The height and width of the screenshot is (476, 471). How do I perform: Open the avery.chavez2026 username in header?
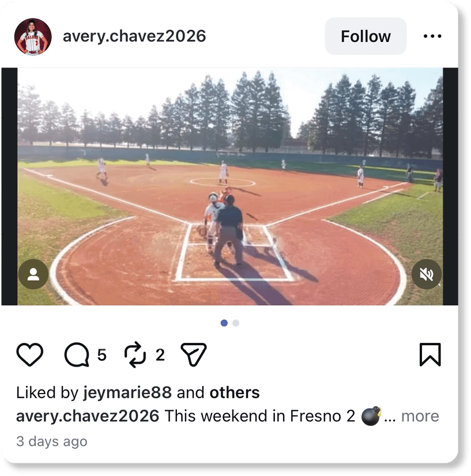[134, 36]
